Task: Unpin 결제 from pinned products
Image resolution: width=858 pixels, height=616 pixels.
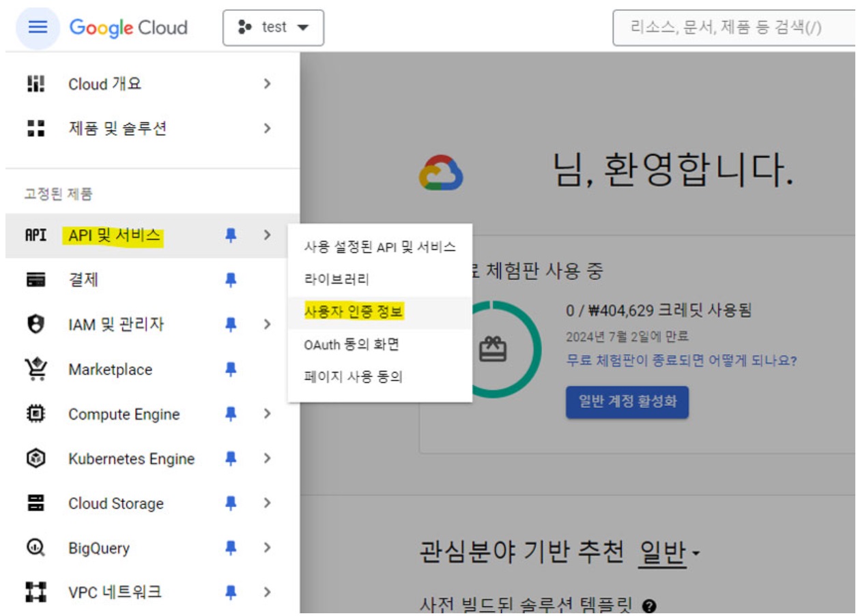Action: click(231, 280)
